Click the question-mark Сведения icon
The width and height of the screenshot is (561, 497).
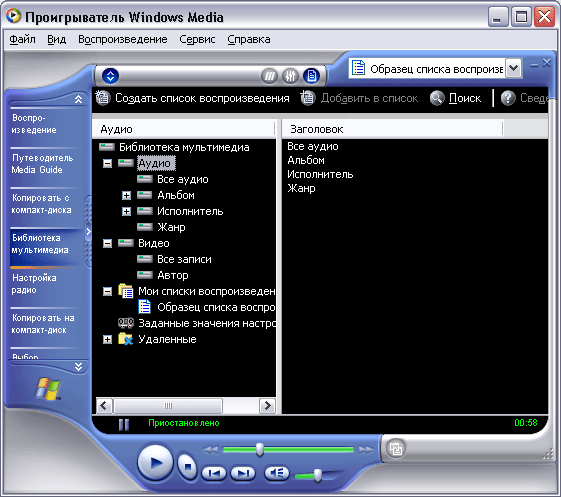coord(508,98)
